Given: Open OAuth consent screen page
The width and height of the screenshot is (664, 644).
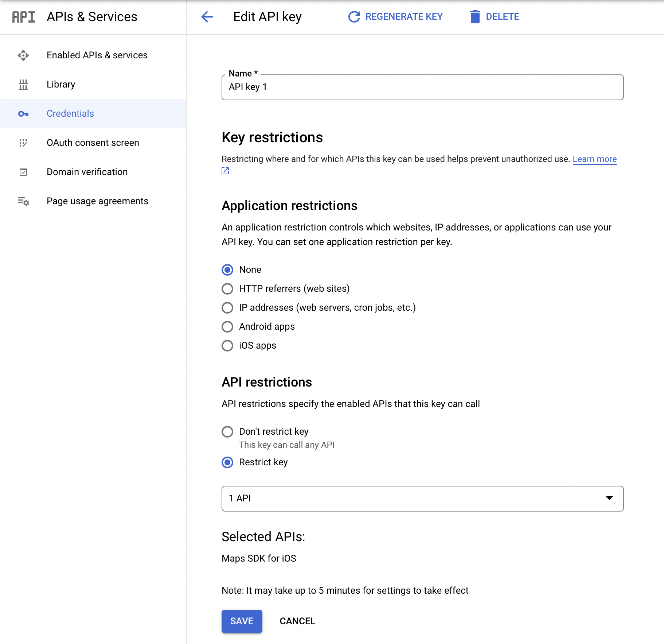Looking at the screenshot, I should point(93,143).
